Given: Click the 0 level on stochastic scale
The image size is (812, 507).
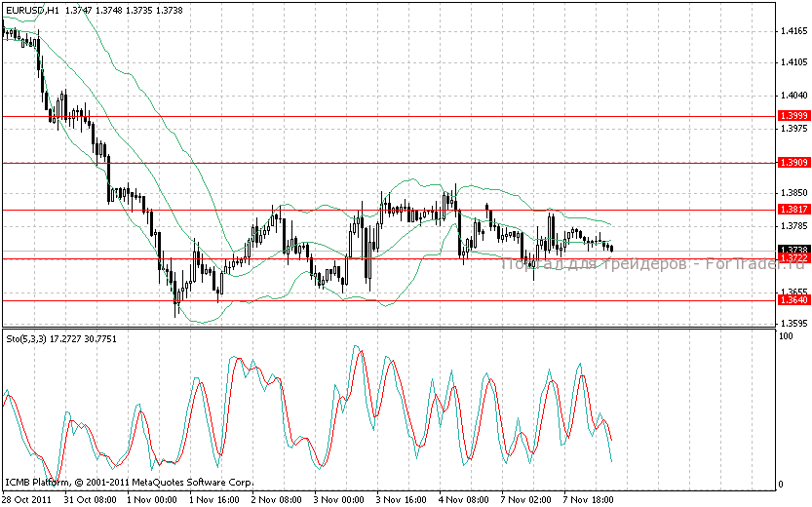Looking at the screenshot, I should pyautogui.click(x=782, y=485).
